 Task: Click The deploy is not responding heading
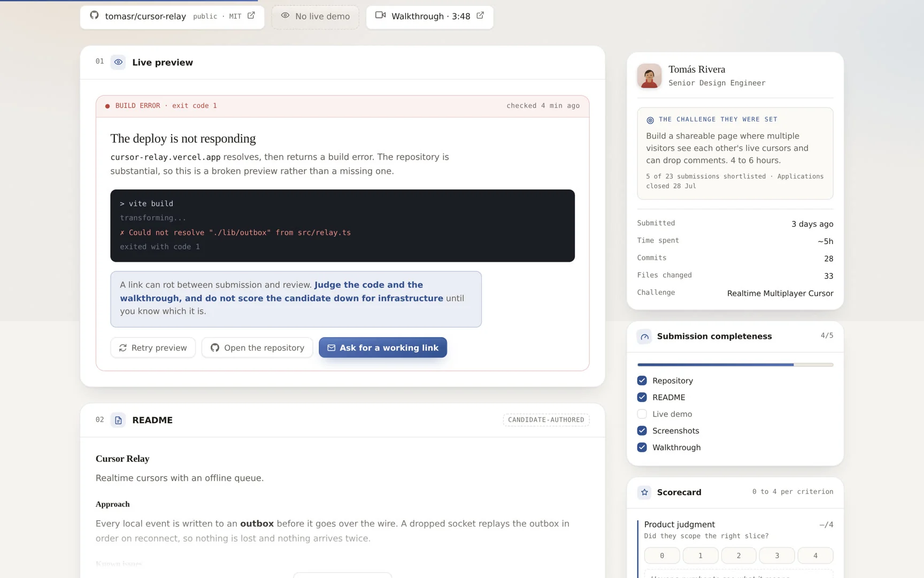183,139
